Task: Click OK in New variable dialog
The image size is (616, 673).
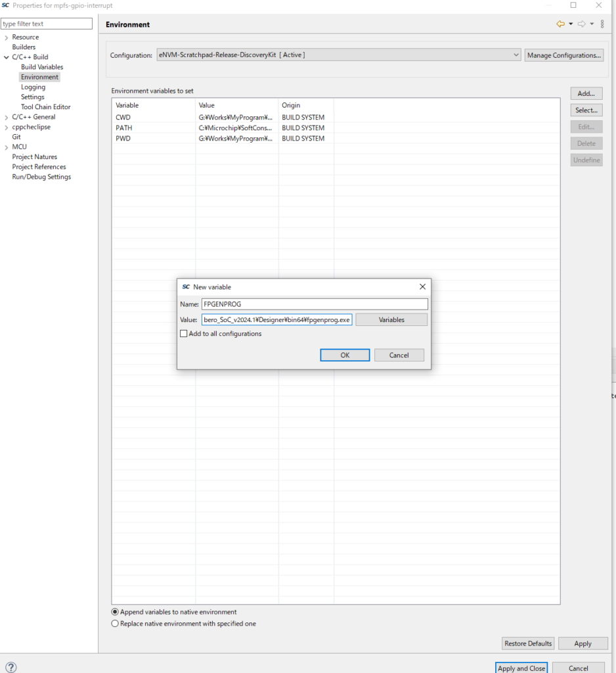Action: 345,355
